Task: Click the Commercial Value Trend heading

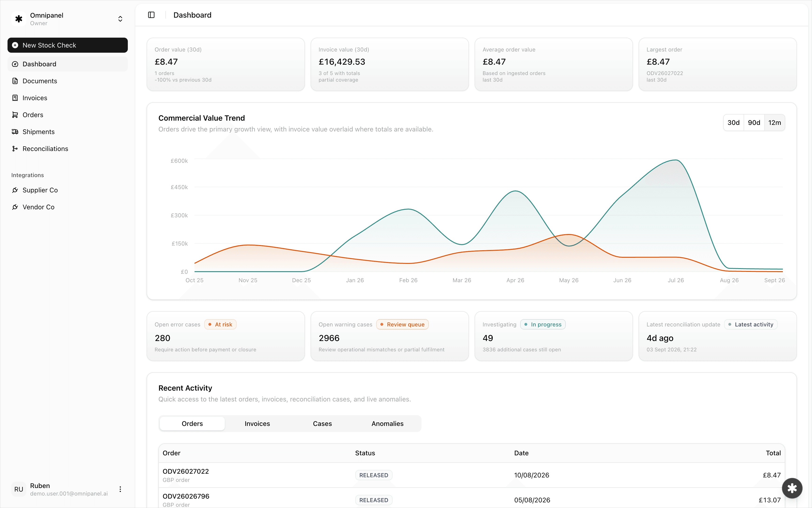Action: (x=202, y=118)
